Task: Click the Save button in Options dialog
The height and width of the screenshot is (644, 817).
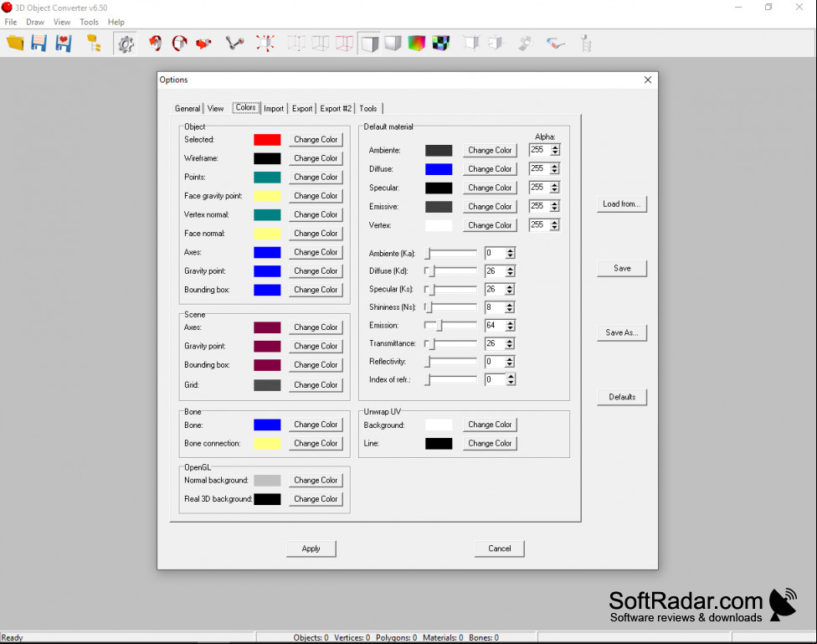Action: [622, 268]
